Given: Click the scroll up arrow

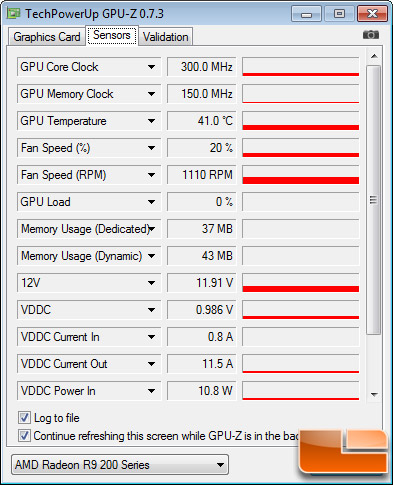Looking at the screenshot, I should pyautogui.click(x=374, y=56).
